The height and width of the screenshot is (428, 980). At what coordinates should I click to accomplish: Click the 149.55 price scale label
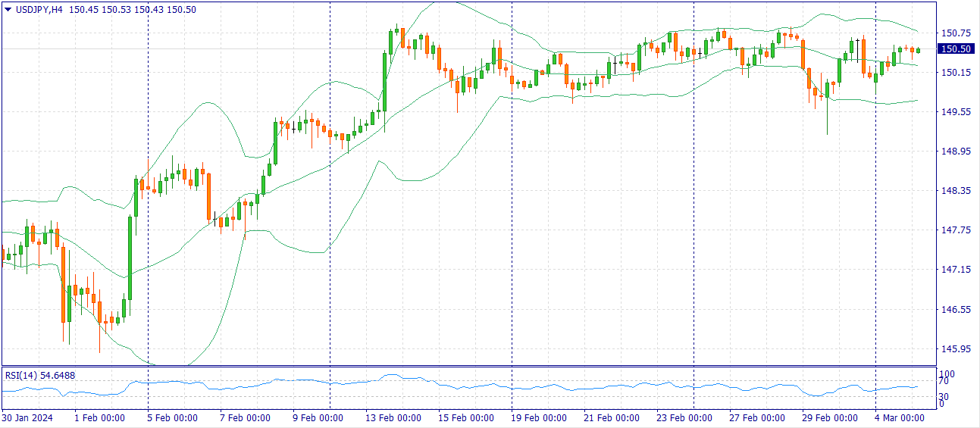(954, 112)
